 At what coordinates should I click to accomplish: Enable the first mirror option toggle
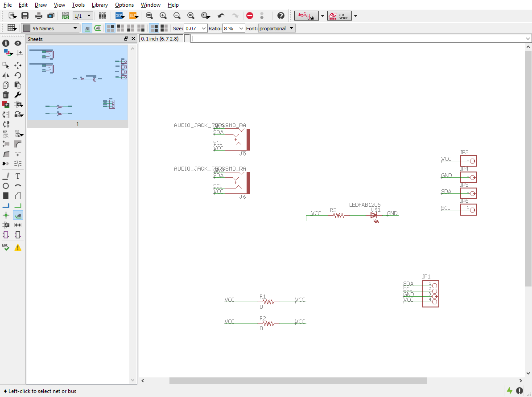pyautogui.click(x=154, y=29)
